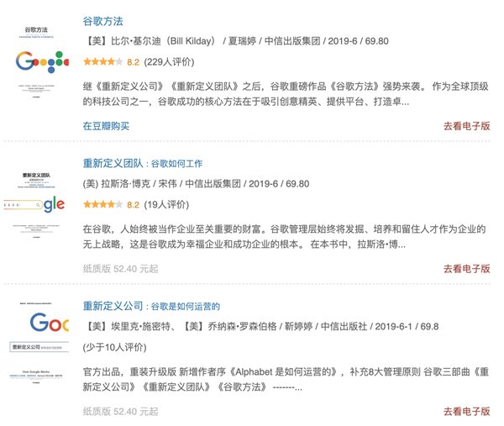
Task: Click the 重新定义团队 description beginning 在谷歌
Action: coord(284,236)
